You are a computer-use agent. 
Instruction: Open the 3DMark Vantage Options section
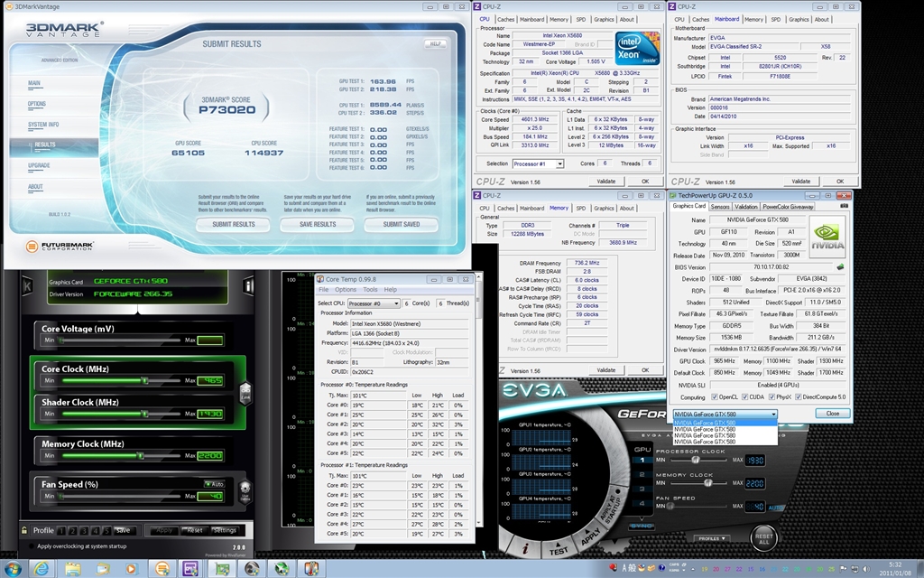click(x=36, y=104)
